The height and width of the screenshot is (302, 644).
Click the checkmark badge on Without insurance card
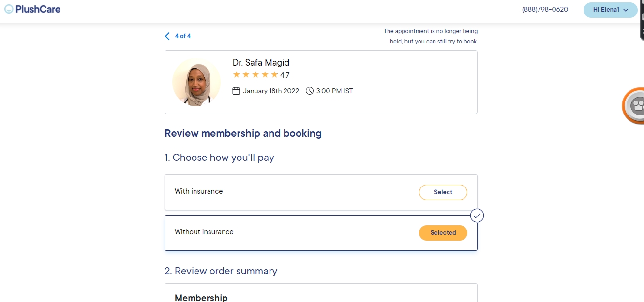pos(477,216)
